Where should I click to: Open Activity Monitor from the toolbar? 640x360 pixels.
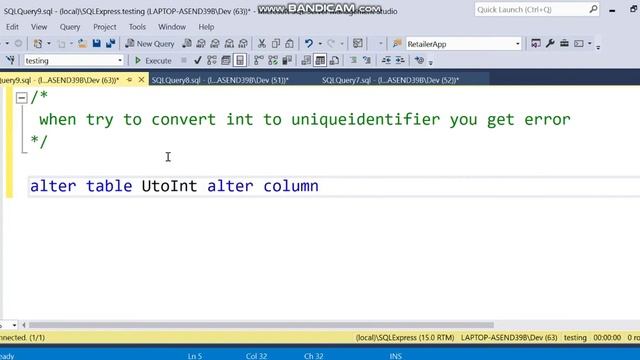point(358,43)
